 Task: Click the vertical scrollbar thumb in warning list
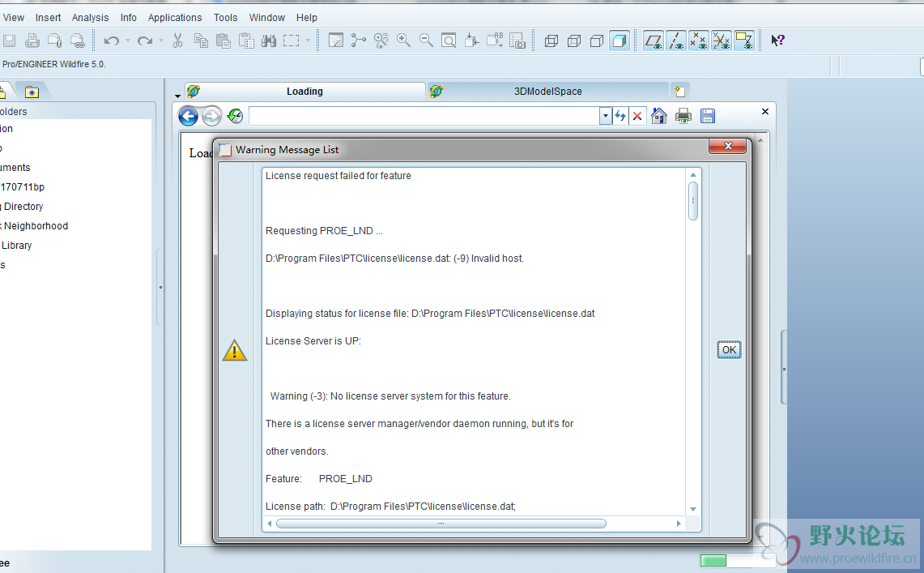pyautogui.click(x=693, y=200)
